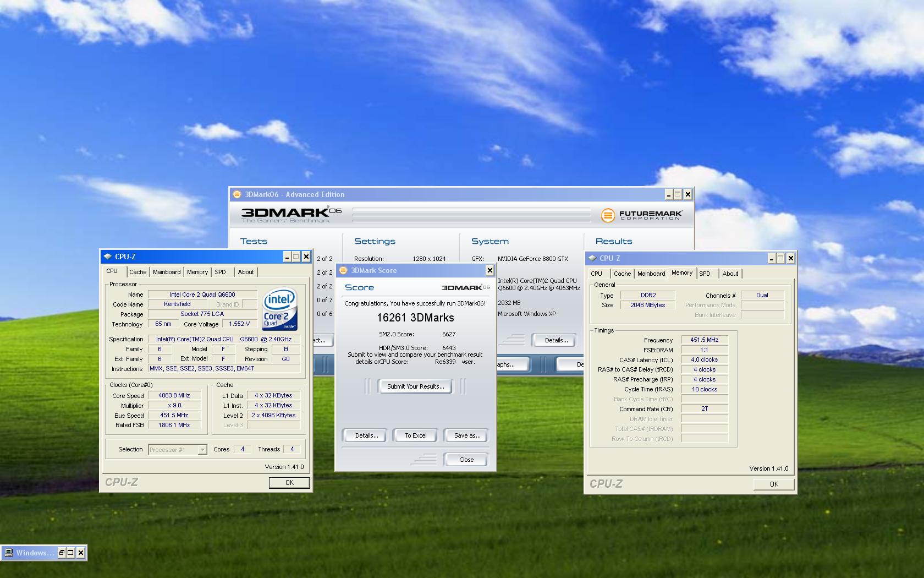Open Cache tab in right CPU-Z window
The height and width of the screenshot is (578, 924).
tap(622, 274)
